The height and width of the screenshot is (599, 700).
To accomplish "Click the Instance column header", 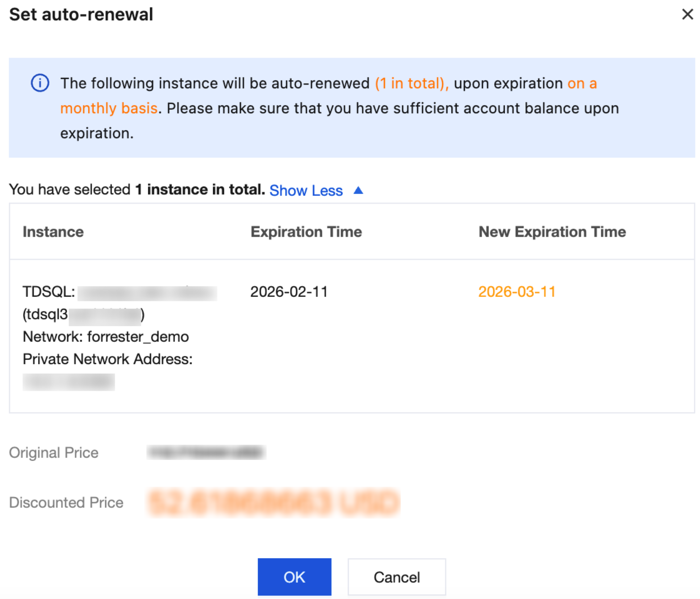I will 53,232.
